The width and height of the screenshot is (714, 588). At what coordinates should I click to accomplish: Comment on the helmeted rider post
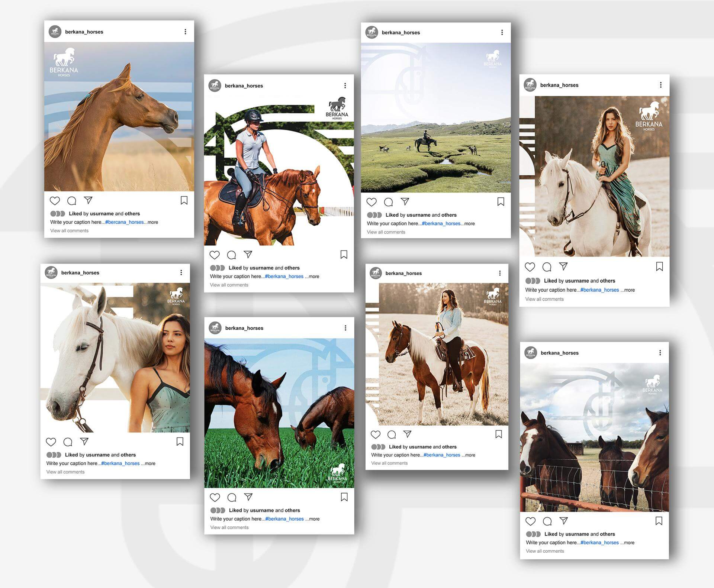click(232, 255)
